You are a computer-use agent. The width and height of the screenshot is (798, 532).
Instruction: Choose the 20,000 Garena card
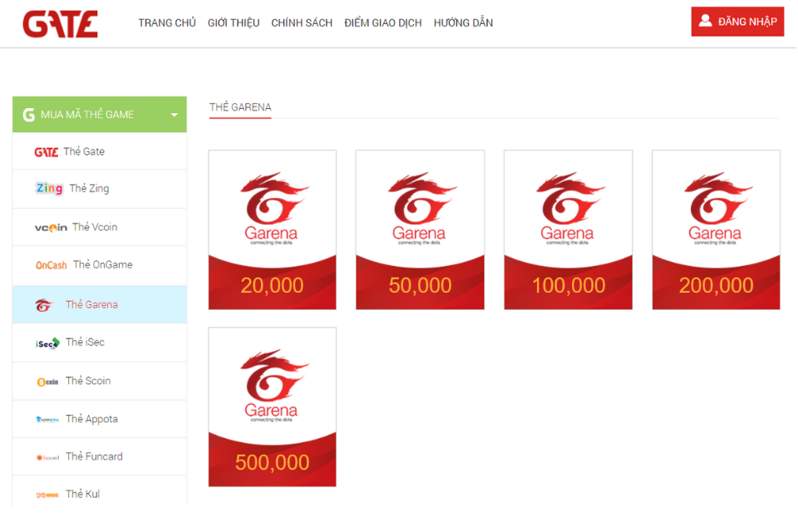point(273,229)
